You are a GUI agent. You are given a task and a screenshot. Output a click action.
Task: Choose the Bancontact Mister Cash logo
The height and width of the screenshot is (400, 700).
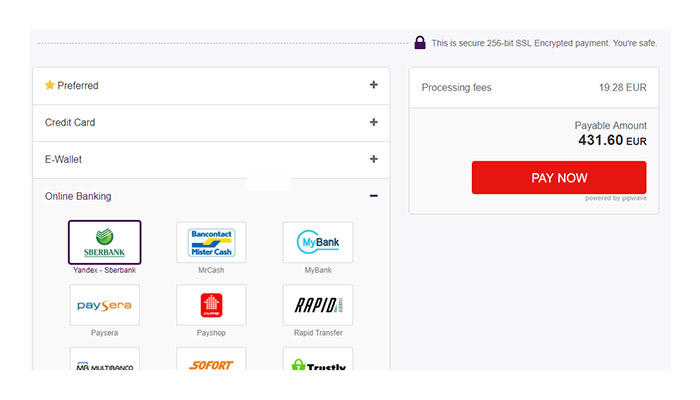(211, 242)
